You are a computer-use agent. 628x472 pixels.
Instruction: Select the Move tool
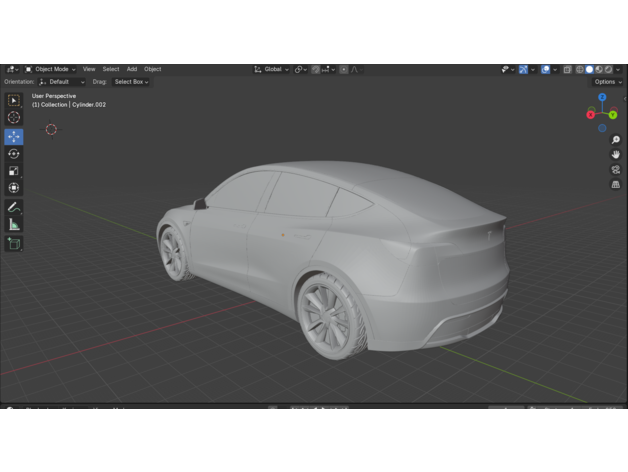tap(14, 137)
